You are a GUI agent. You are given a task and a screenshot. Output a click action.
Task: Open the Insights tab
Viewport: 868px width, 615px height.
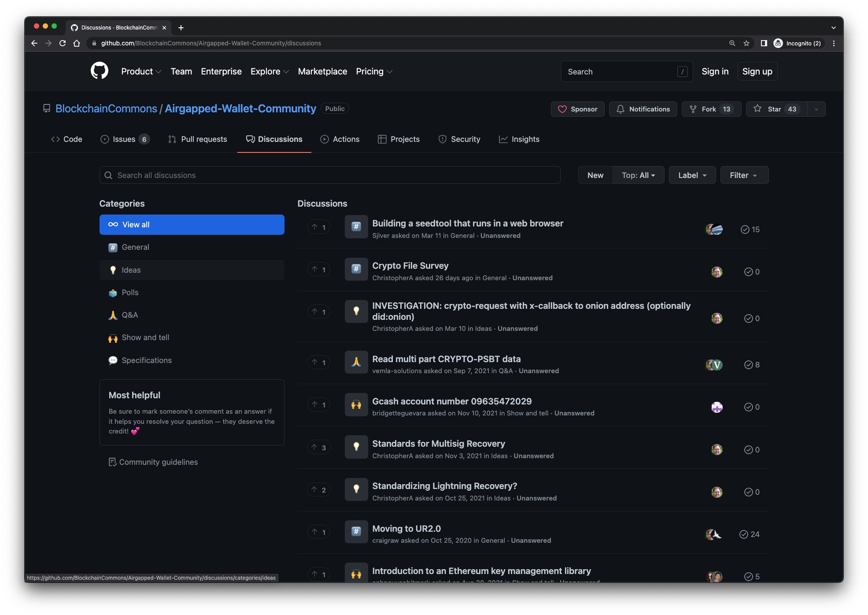point(519,139)
